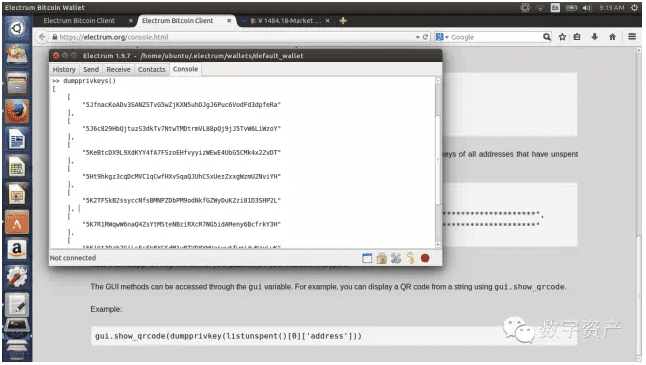The image size is (646, 365).
Task: Open the Firefox downloads arrow
Action: [595, 37]
